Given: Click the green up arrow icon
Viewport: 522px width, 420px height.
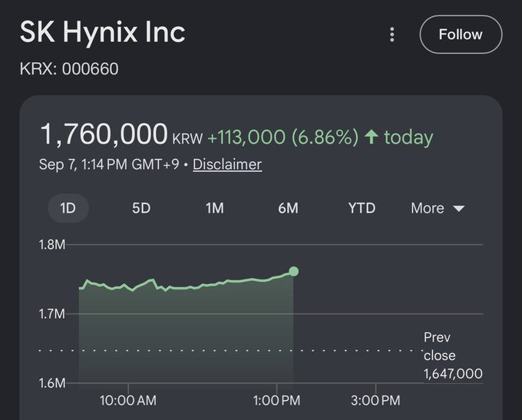Looking at the screenshot, I should pyautogui.click(x=372, y=137).
